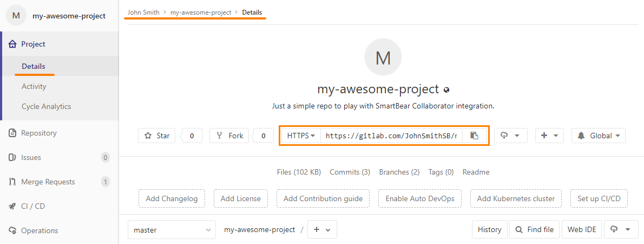Image resolution: width=644 pixels, height=244 pixels.
Task: Click the Operations icon in sidebar
Action: [x=13, y=230]
